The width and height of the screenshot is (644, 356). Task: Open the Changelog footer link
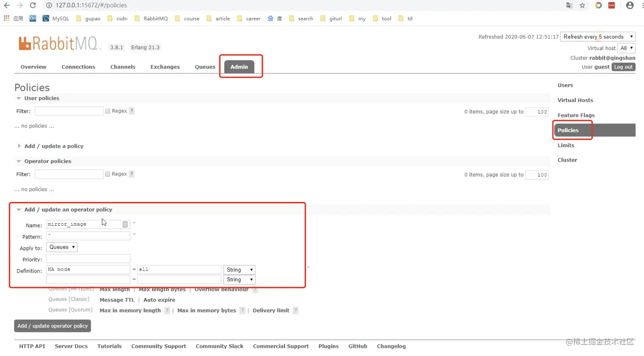coord(391,346)
